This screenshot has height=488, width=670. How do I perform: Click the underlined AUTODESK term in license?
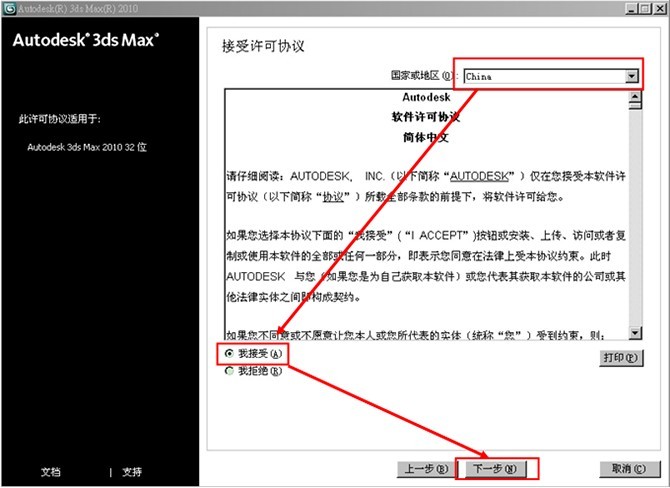tap(479, 176)
